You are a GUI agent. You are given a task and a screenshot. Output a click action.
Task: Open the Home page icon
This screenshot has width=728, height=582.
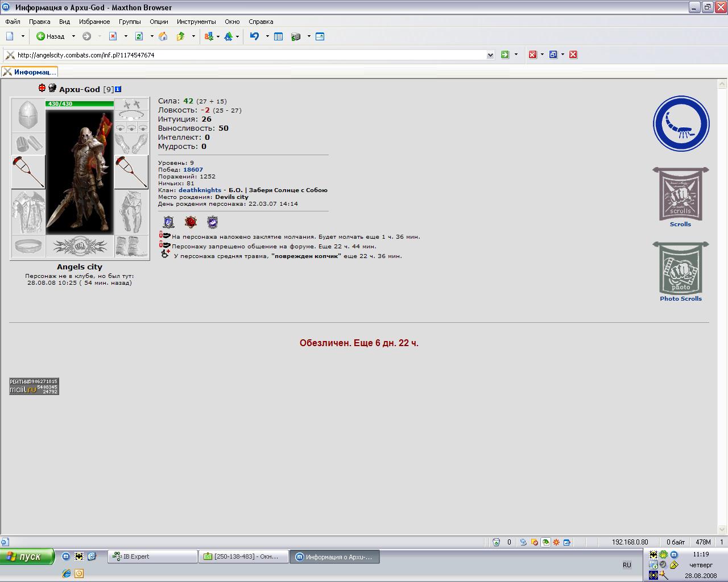pos(163,36)
